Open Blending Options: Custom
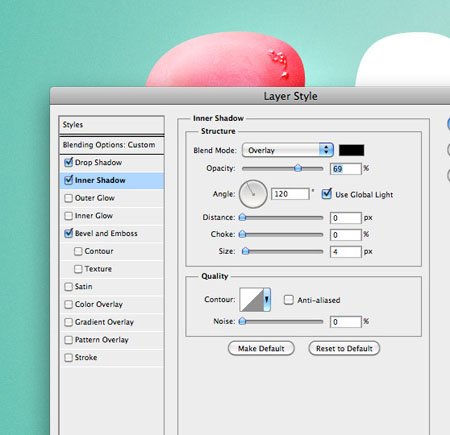Viewport: 450px width, 435px height. click(x=112, y=145)
